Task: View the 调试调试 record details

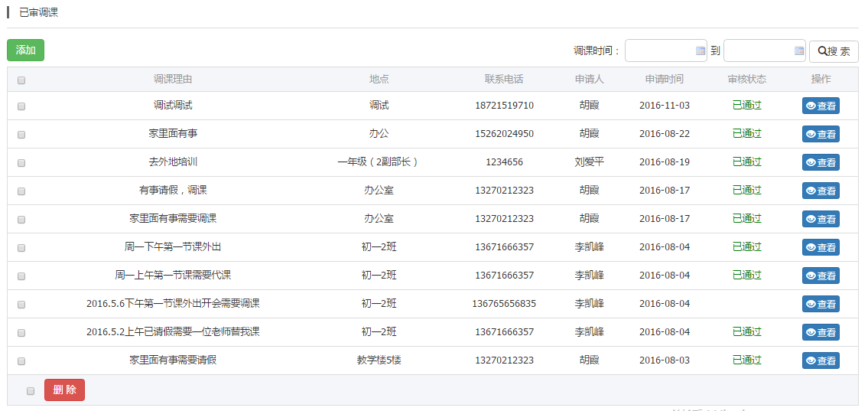Action: point(820,106)
